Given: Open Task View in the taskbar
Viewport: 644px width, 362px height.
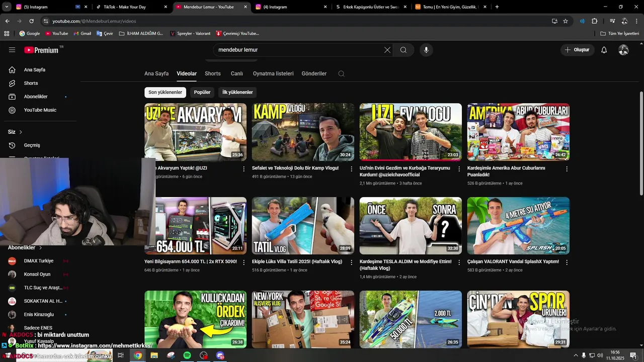Looking at the screenshot, I should [x=121, y=355].
